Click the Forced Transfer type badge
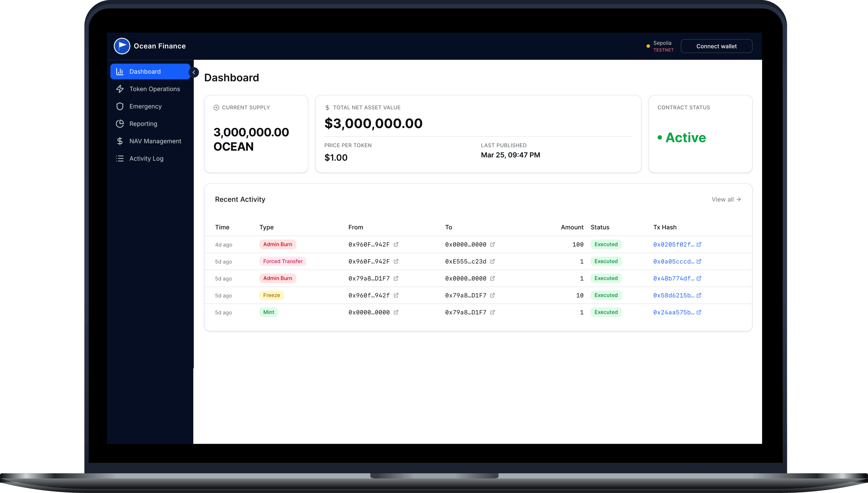Viewport: 868px width, 493px height. coord(283,261)
